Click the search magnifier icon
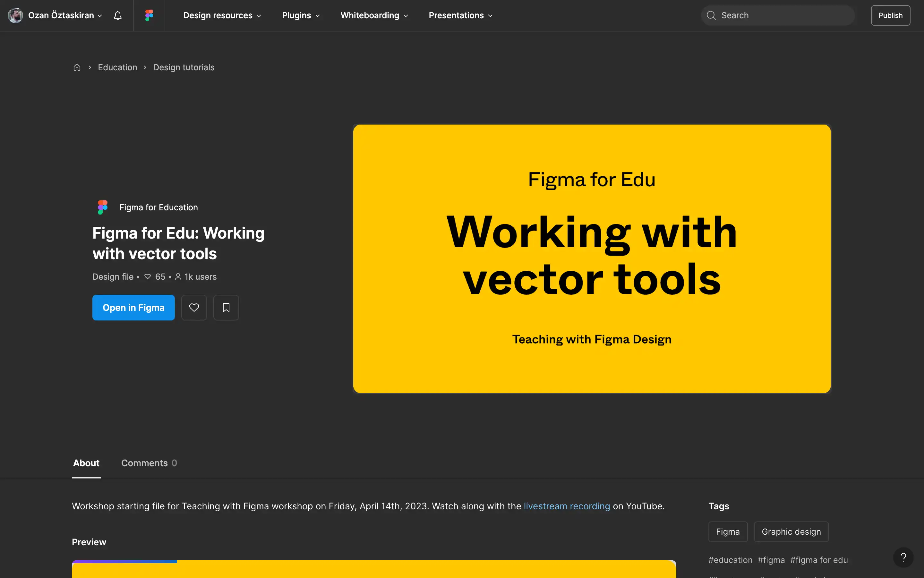Screen dimensions: 924x578 711,15
